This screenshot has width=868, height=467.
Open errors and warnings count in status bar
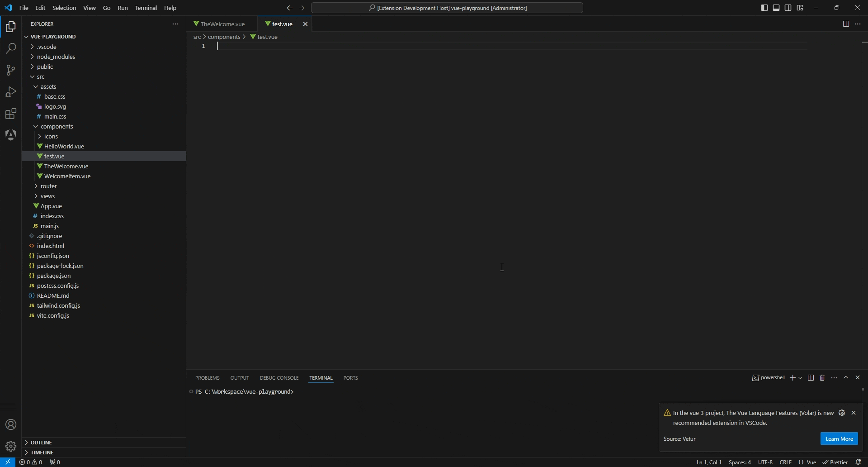point(31,462)
